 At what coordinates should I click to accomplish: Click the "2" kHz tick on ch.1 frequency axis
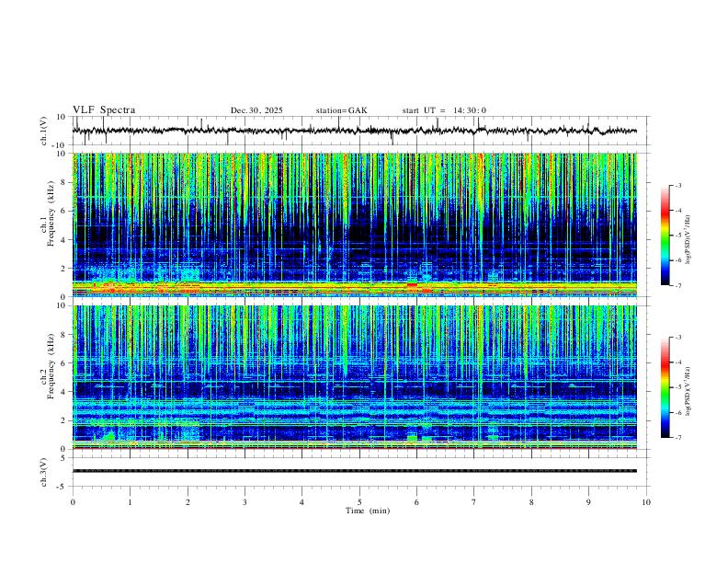pyautogui.click(x=64, y=269)
